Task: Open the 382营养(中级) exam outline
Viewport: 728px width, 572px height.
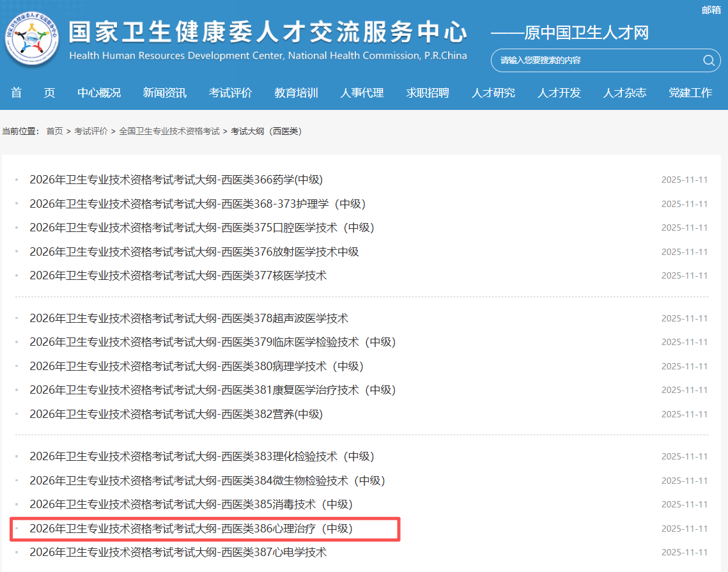Action: pyautogui.click(x=176, y=414)
